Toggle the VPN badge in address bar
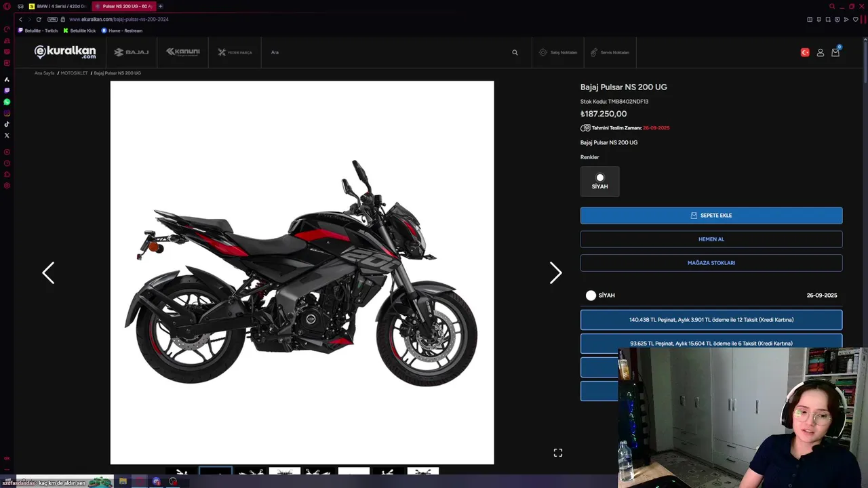Viewport: 868px width, 488px height. click(x=52, y=19)
